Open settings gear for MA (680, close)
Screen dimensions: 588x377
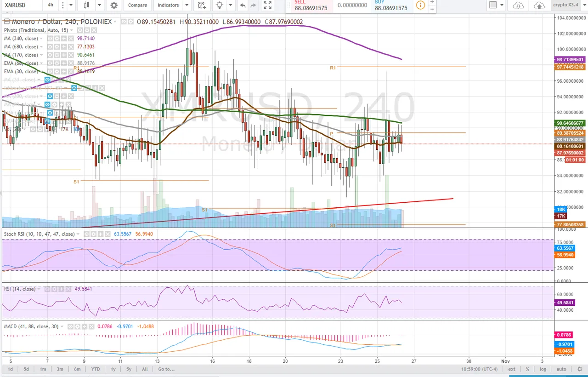tap(57, 47)
